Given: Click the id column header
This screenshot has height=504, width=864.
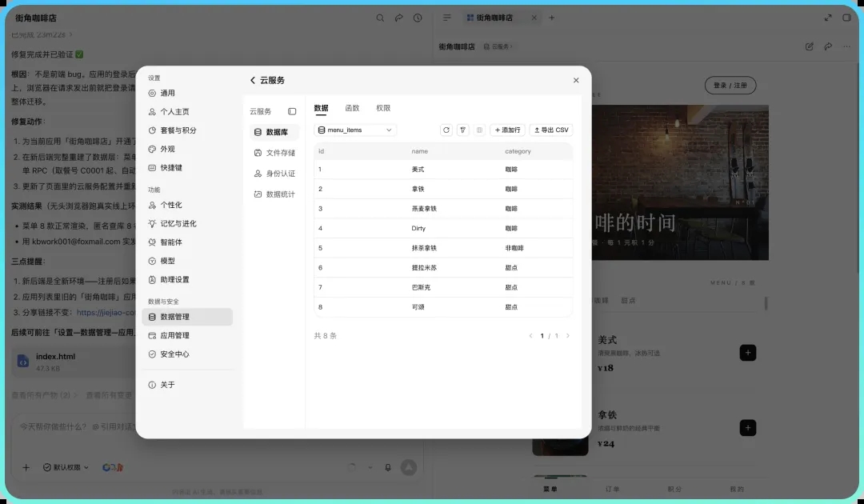Looking at the screenshot, I should [x=322, y=151].
